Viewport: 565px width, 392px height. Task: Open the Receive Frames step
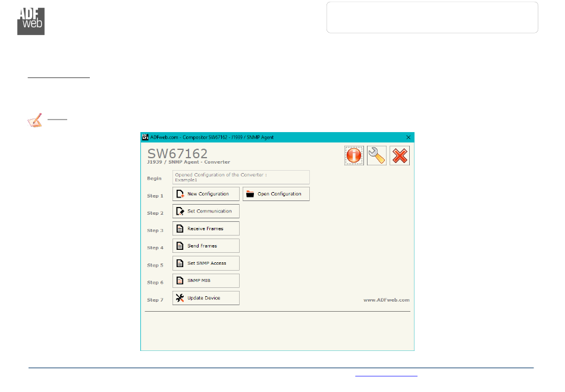(206, 228)
